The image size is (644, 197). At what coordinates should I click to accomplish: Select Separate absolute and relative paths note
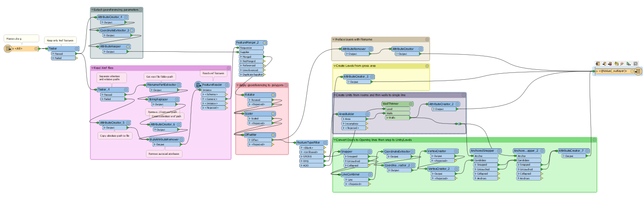(x=112, y=78)
